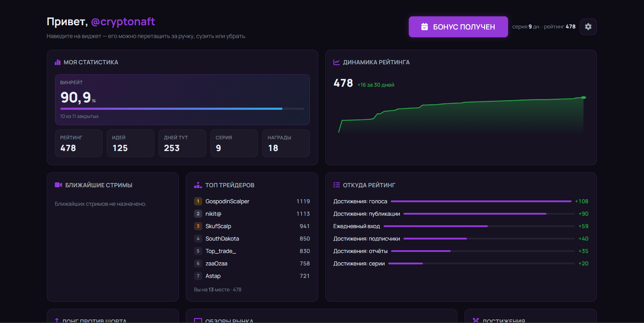Click the checklist icon beside Откуда рейтинг
The image size is (644, 323).
tap(336, 185)
